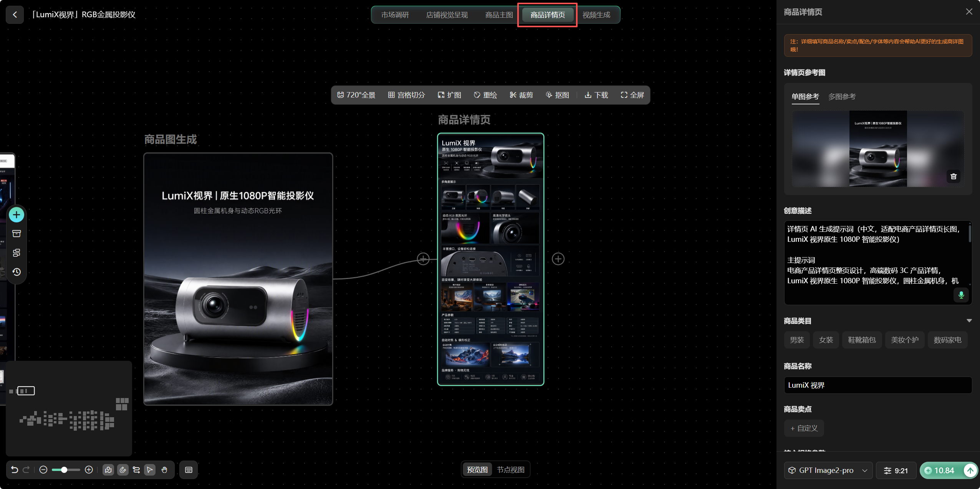Click the plus connector left of detail page node
The width and height of the screenshot is (980, 489).
tap(423, 259)
